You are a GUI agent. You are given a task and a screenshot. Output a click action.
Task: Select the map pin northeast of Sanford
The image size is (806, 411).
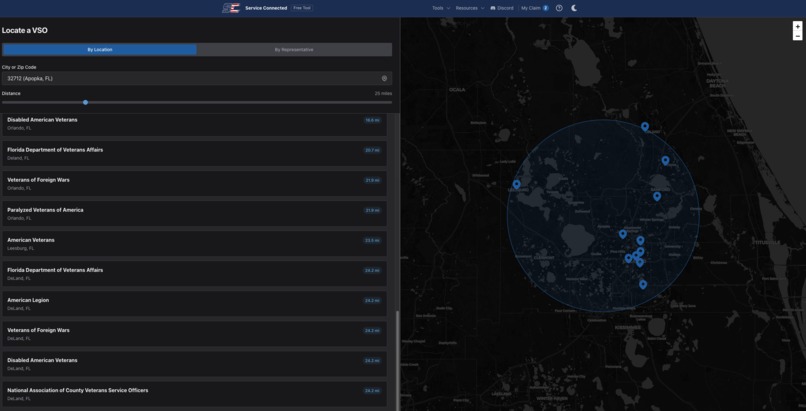click(665, 161)
